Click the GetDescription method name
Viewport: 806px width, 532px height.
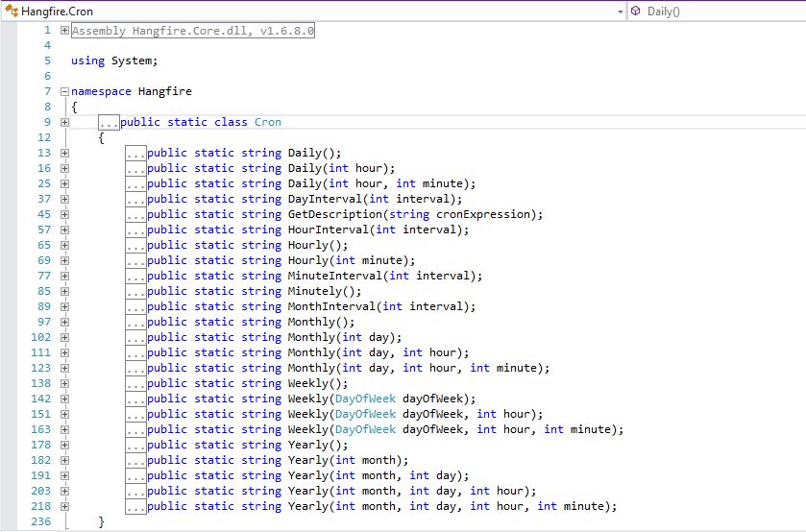click(335, 214)
